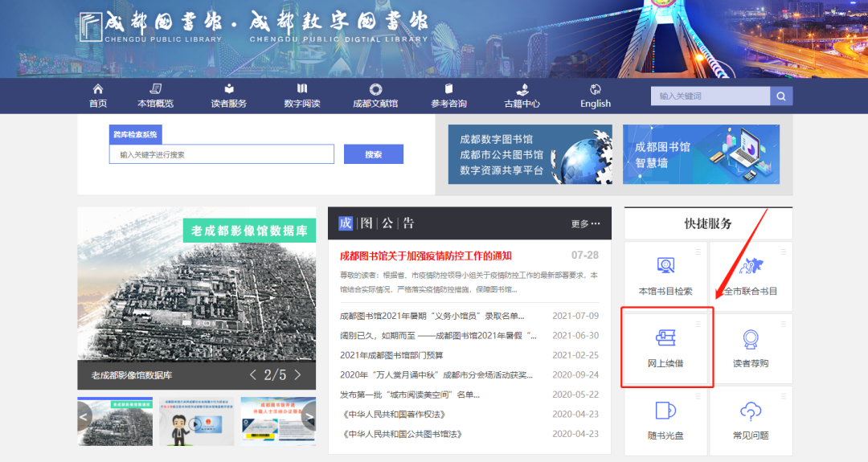This screenshot has width=868, height=462.
Task: Click the ring icon above 成都文献馆
Action: 375,89
